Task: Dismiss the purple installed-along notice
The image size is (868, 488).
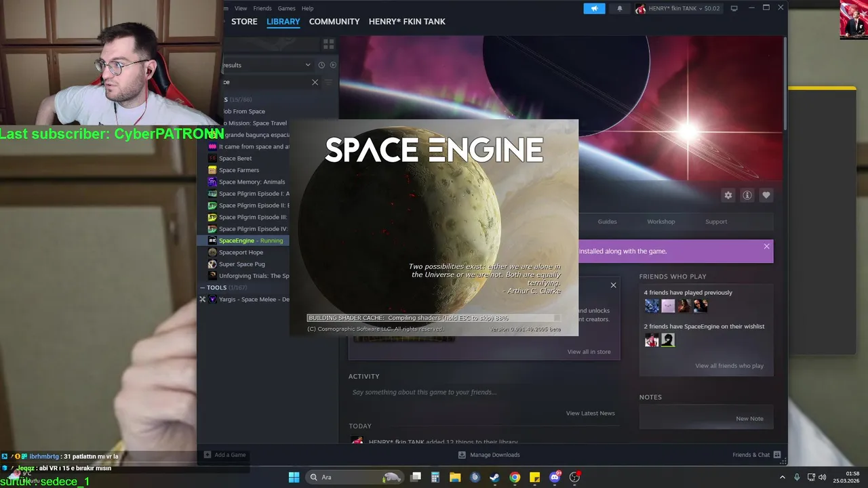Action: tap(767, 246)
